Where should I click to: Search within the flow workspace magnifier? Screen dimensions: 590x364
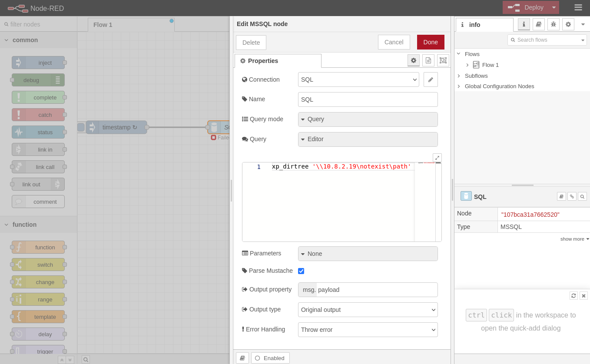[x=86, y=360]
